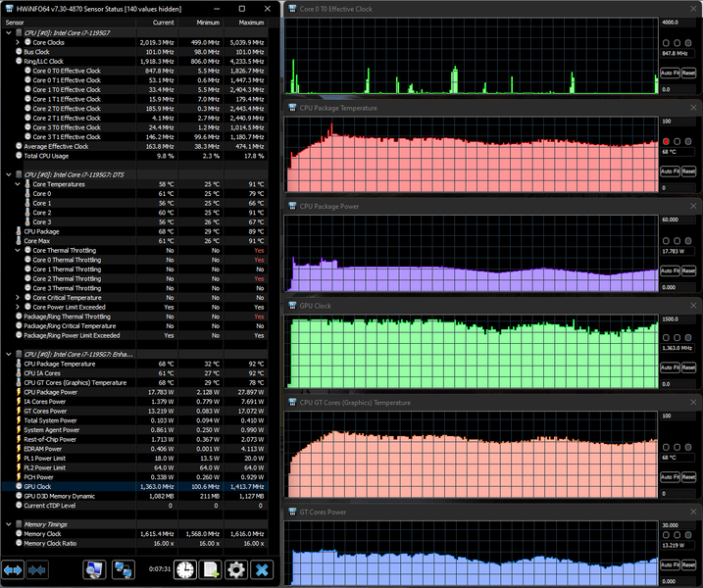Close sensors with the blue X icon
Viewport: 703px width, 588px height.
tap(261, 569)
